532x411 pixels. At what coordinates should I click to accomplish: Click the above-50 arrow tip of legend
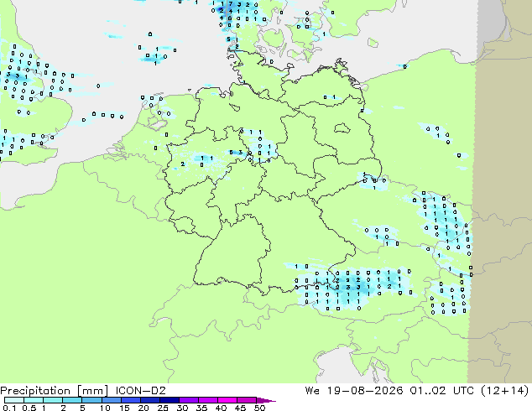point(266,400)
